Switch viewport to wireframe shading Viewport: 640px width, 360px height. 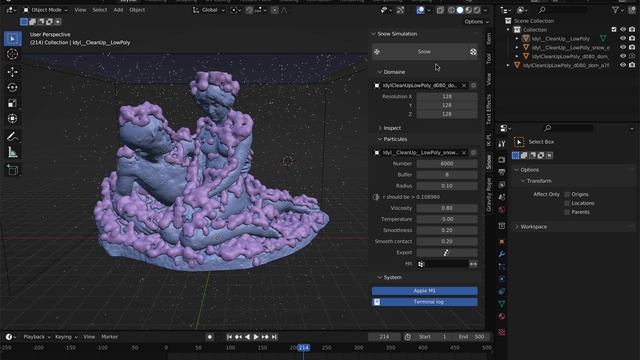(451, 10)
